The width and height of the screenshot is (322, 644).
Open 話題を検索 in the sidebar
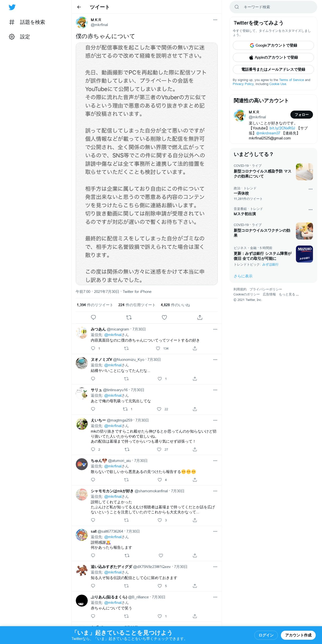click(27, 22)
